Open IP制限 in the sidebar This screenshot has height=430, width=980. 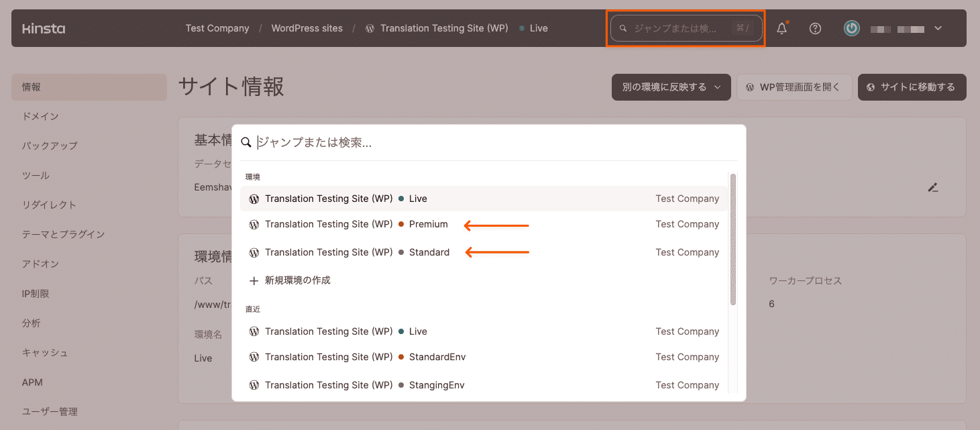point(36,293)
